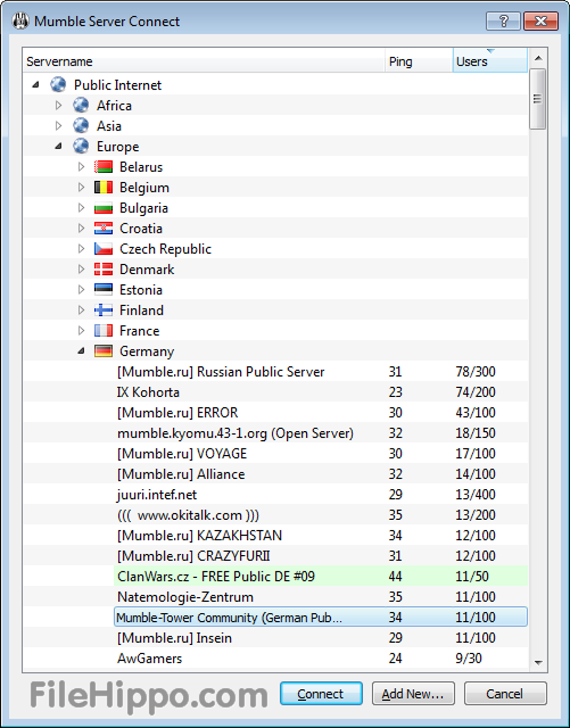Click the globe icon beside Africa

pyautogui.click(x=81, y=105)
